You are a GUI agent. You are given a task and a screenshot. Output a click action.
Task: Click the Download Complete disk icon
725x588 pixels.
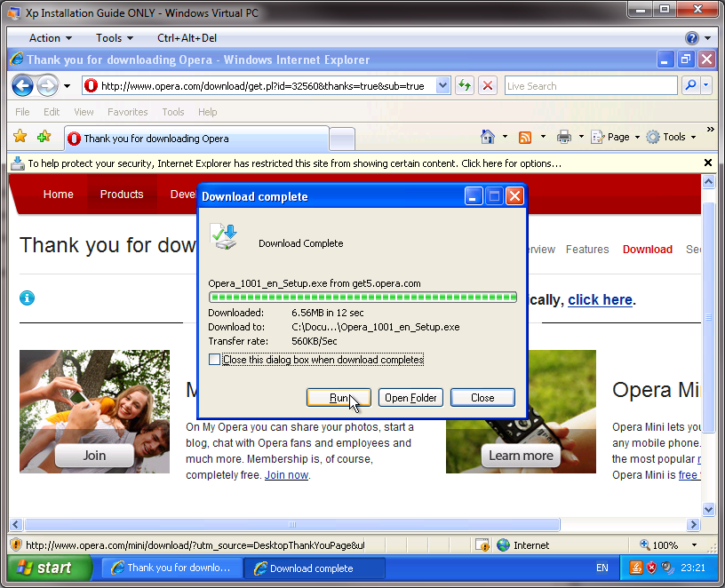224,236
